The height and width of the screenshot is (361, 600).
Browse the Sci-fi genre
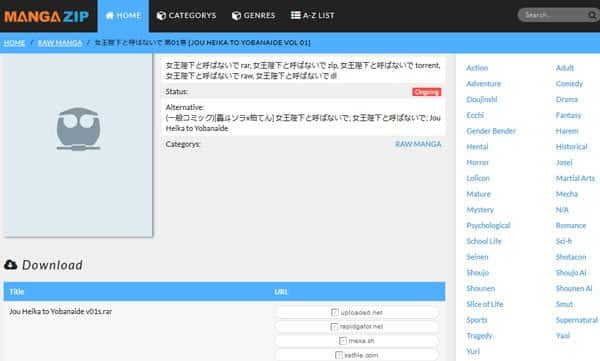pos(564,241)
